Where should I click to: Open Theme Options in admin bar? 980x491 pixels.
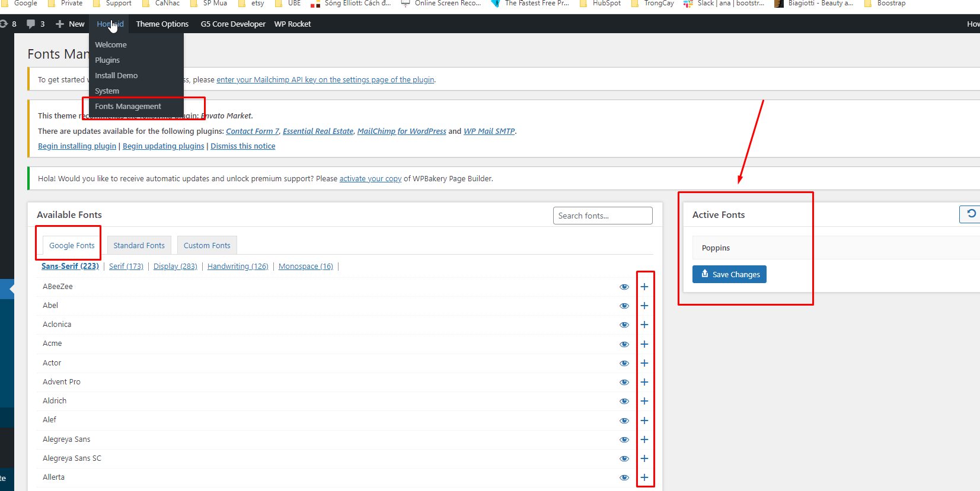(162, 24)
